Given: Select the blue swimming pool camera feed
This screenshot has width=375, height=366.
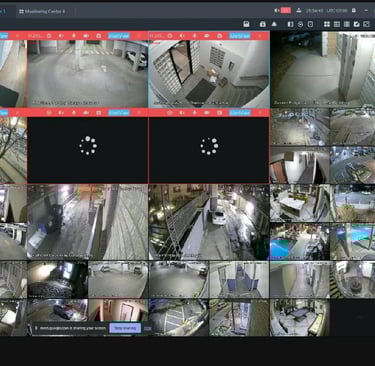Looking at the screenshot, I should pyautogui.click(x=300, y=242).
